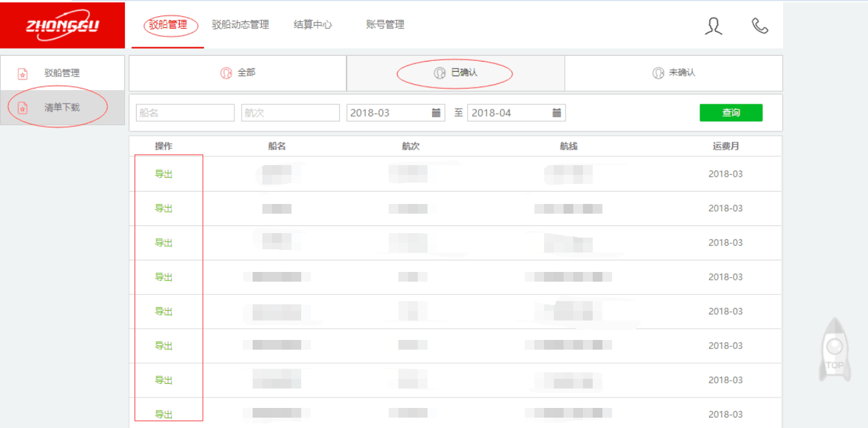
Task: Select 驳船管理 in the left sidebar
Action: (x=63, y=73)
